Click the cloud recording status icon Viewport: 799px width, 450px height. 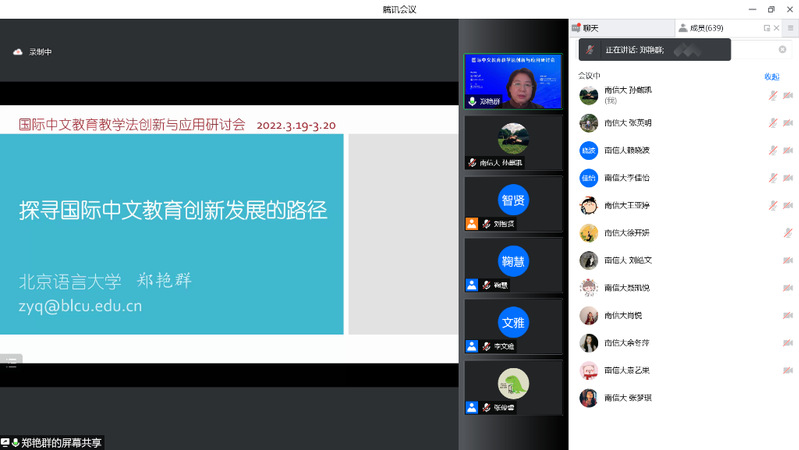pos(17,52)
